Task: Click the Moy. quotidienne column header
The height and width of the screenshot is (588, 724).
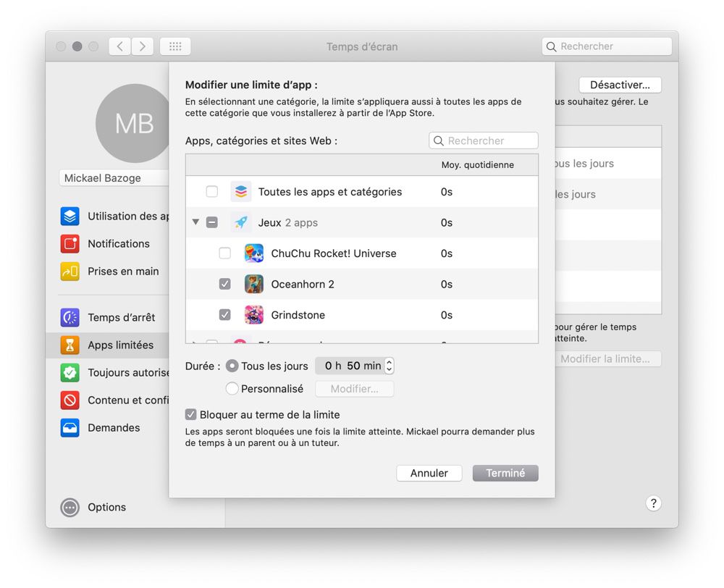Action: click(477, 165)
